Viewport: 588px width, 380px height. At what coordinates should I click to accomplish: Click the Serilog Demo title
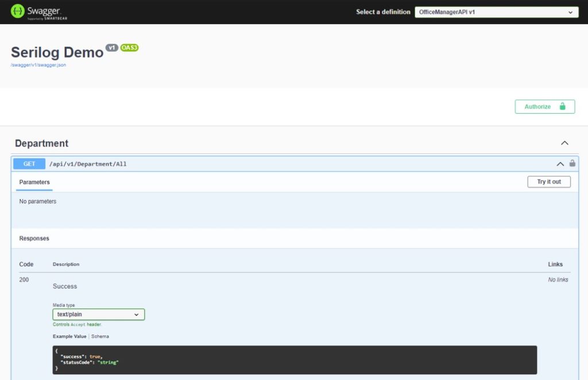57,52
